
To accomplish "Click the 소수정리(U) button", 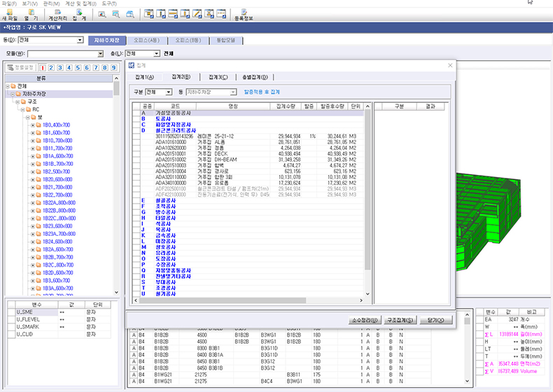I will 365,321.
